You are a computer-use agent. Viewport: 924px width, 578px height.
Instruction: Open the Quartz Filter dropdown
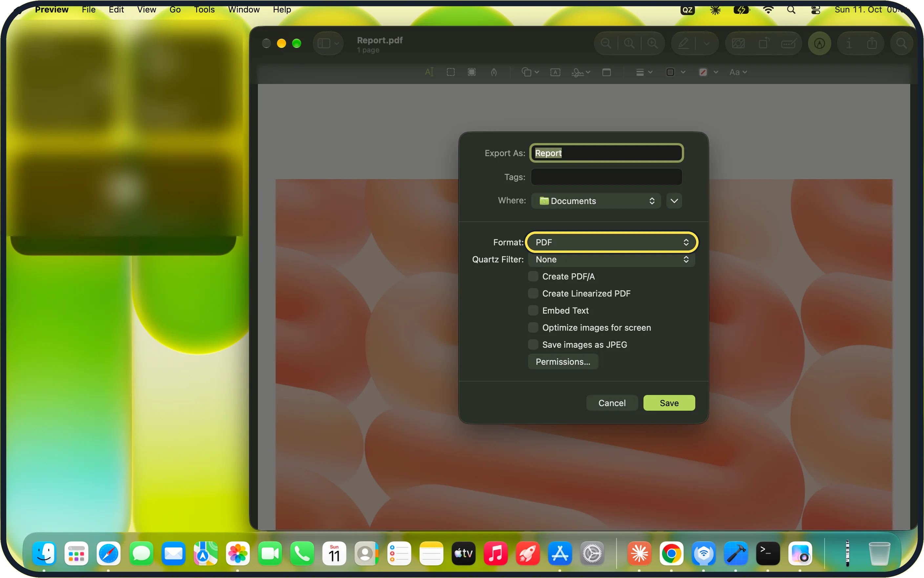tap(612, 259)
